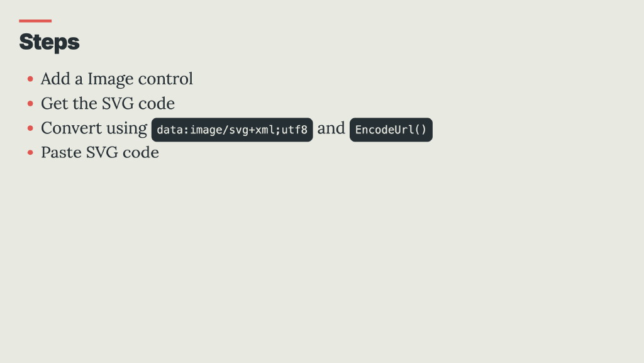Click the 'Convert using' text

[94, 128]
